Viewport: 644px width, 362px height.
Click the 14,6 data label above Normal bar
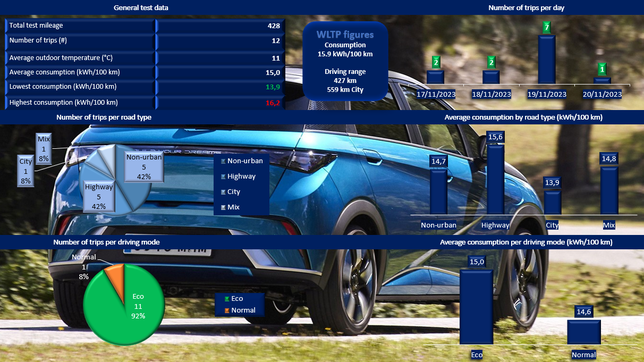pos(583,312)
